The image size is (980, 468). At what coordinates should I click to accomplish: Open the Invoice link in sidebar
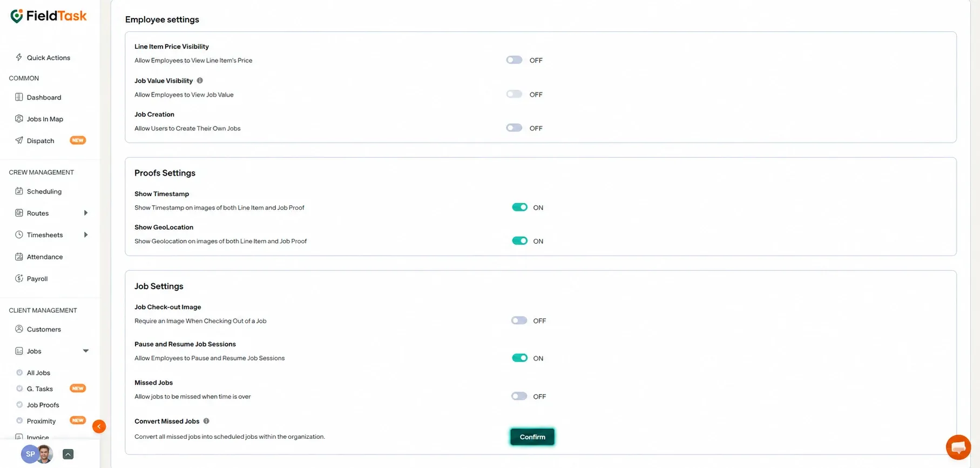pos(38,437)
